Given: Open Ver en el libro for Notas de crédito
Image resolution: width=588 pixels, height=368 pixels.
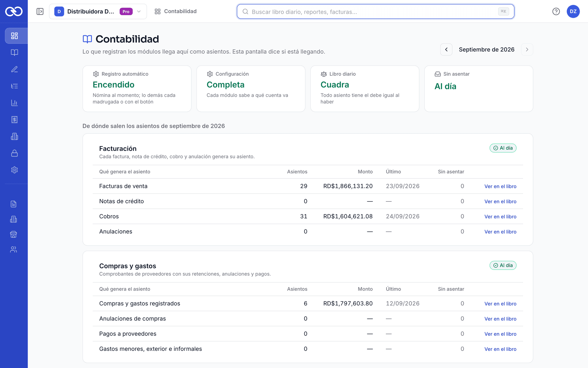Looking at the screenshot, I should [500, 201].
